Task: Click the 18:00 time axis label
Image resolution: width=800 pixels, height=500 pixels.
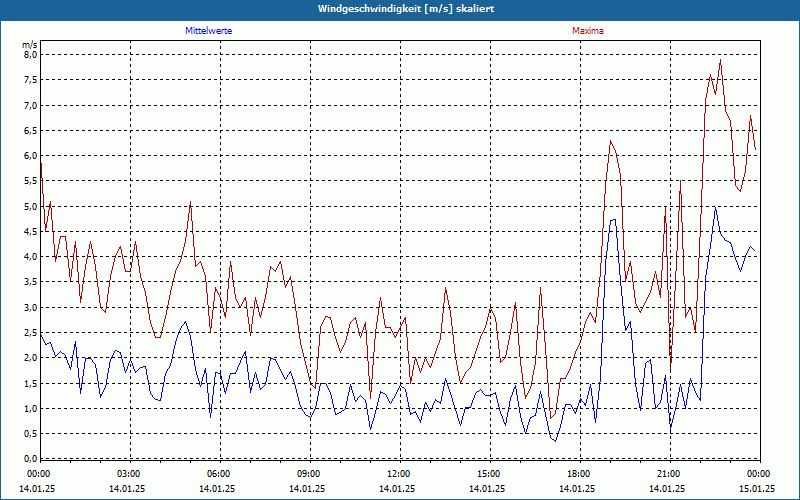Action: coord(578,474)
